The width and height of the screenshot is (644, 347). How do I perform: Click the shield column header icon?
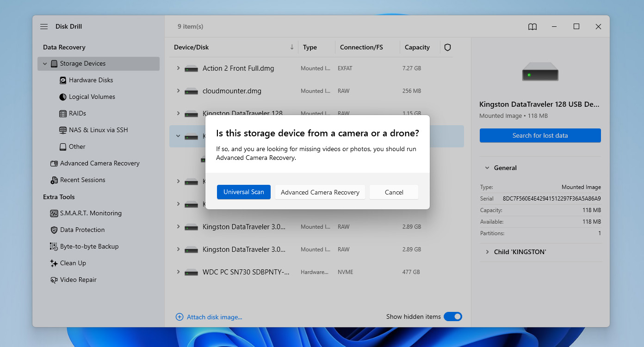(x=447, y=48)
